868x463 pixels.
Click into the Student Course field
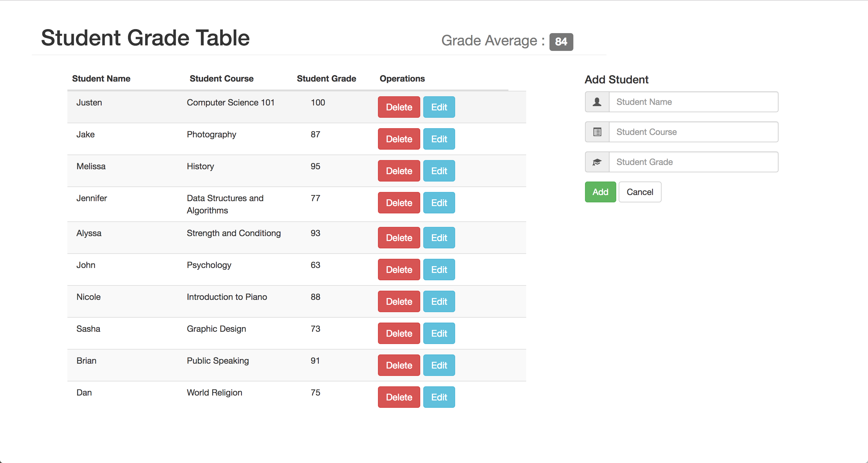(693, 132)
